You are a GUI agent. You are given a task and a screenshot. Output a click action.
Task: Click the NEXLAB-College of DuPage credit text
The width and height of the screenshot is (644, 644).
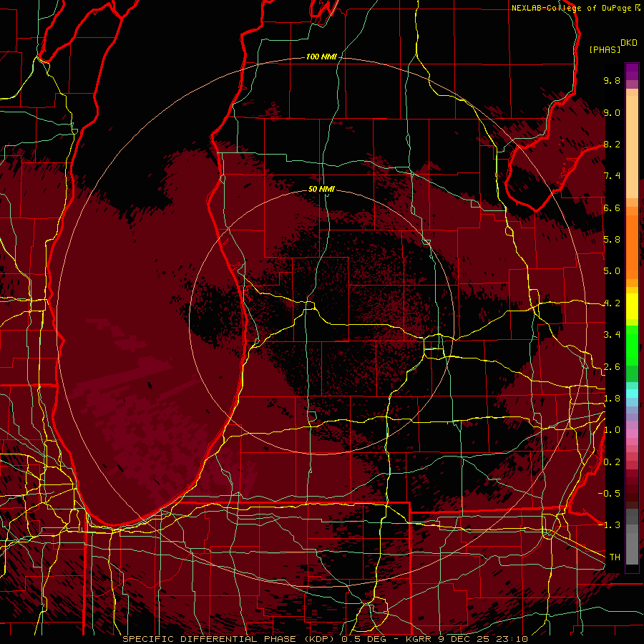click(571, 8)
